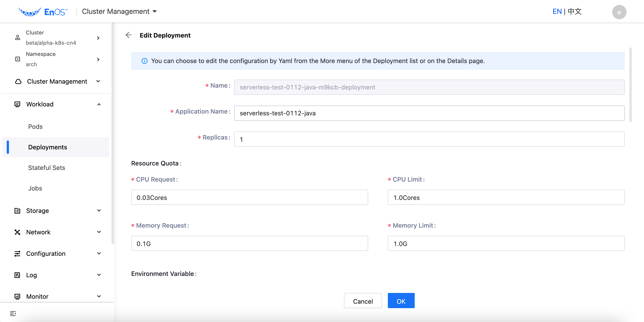The height and width of the screenshot is (322, 644).
Task: Click the CPU Request input field
Action: click(250, 197)
